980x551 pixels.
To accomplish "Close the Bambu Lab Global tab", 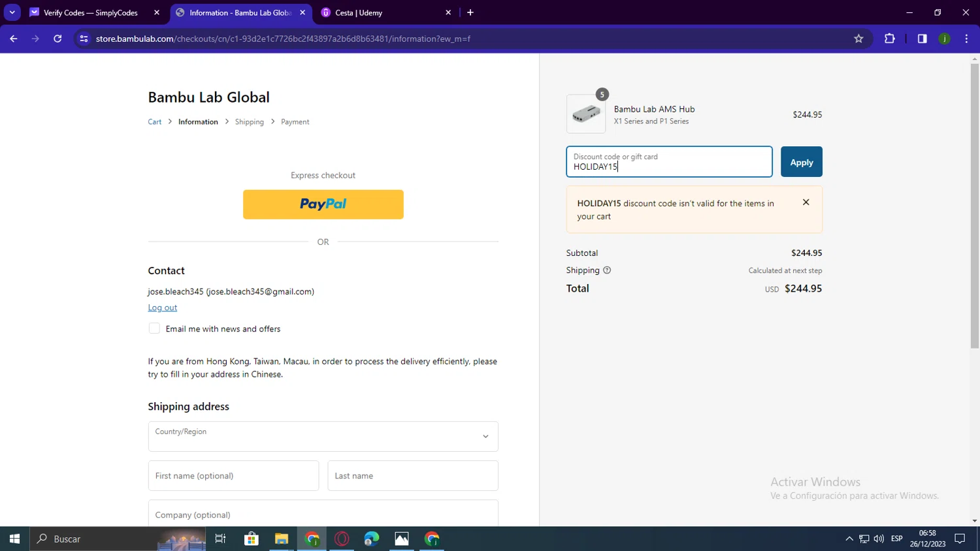I will tap(302, 12).
